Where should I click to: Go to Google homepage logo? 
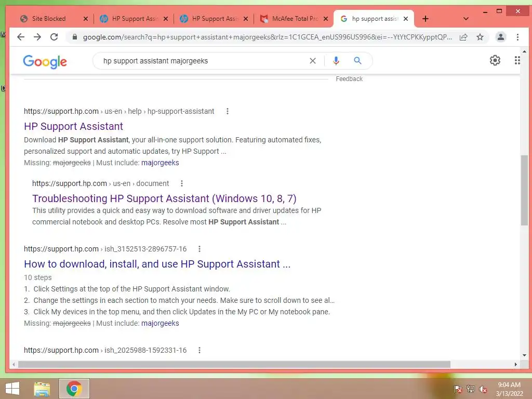pos(45,62)
